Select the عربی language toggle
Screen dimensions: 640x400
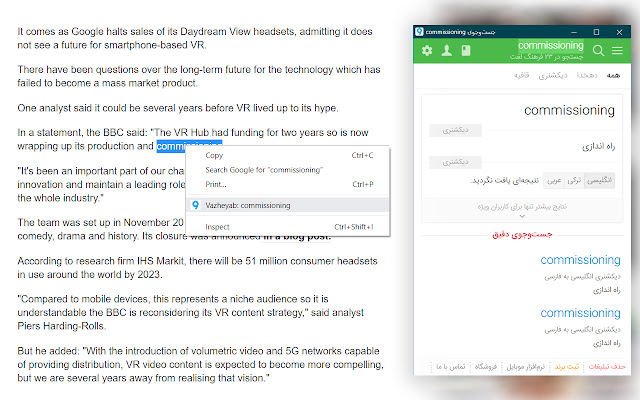(x=554, y=180)
